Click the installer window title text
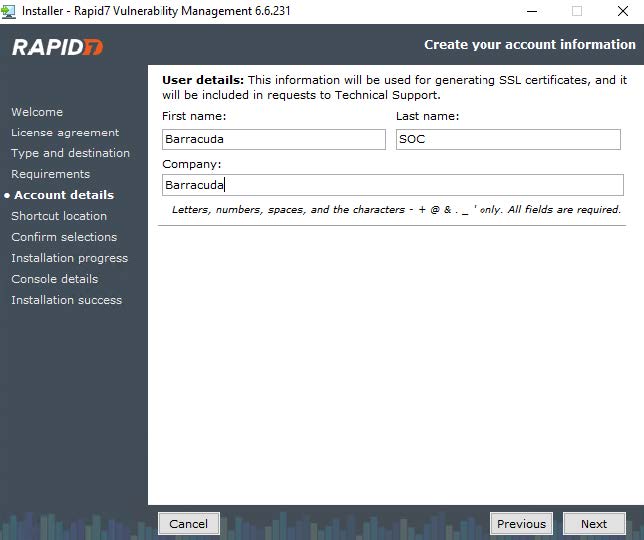The image size is (644, 540). [x=156, y=11]
